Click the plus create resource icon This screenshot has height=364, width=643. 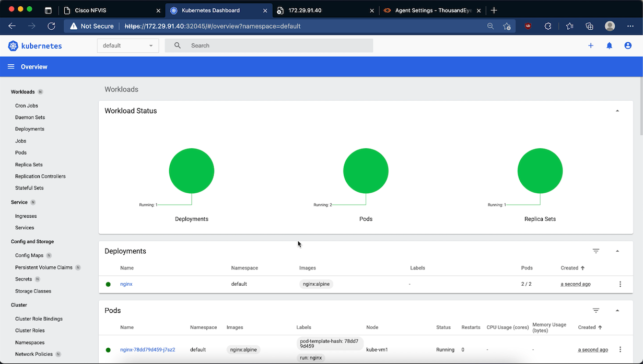[x=591, y=45]
